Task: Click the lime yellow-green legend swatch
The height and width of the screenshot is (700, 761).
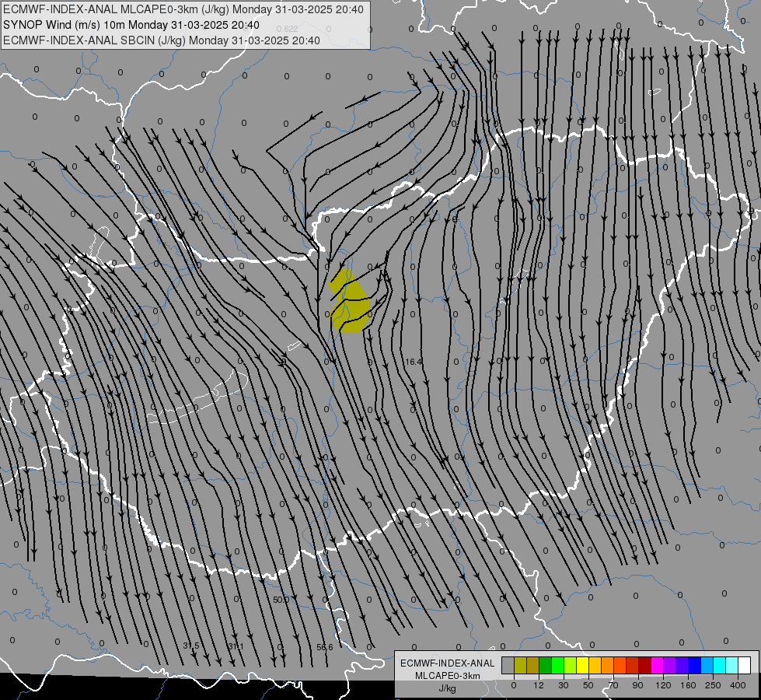Action: coord(571,665)
